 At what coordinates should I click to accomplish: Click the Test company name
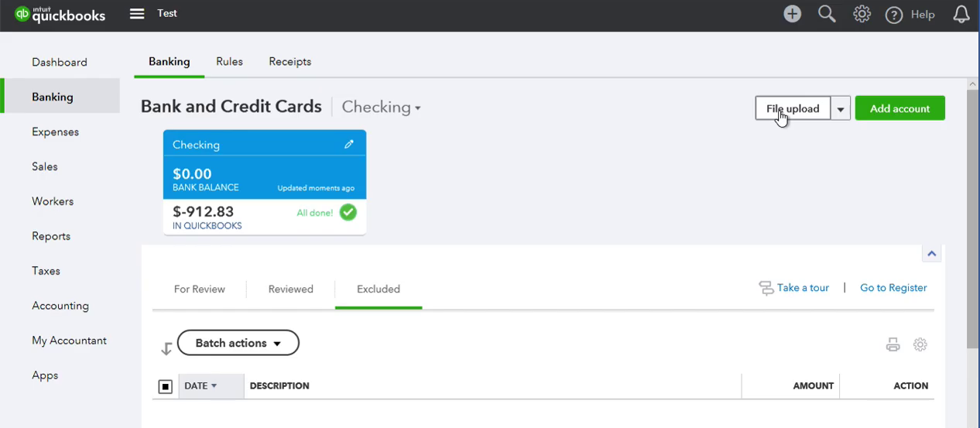coord(167,13)
